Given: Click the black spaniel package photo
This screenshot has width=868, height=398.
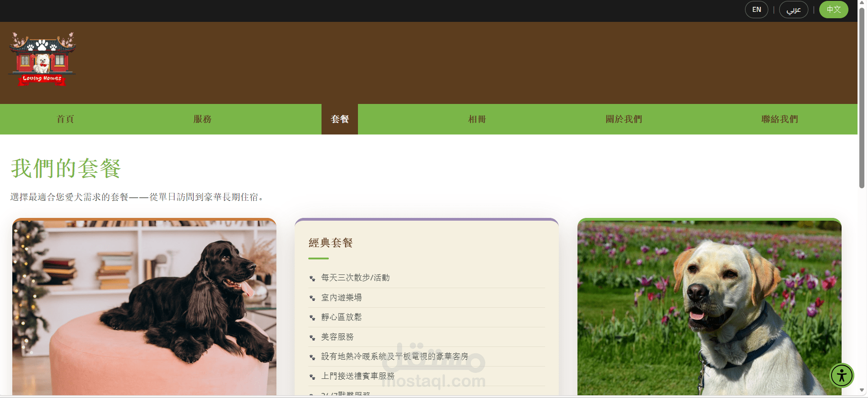Looking at the screenshot, I should (x=144, y=308).
